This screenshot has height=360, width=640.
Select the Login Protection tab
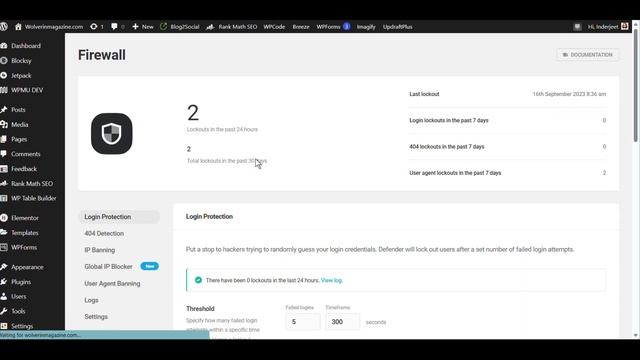point(119,217)
